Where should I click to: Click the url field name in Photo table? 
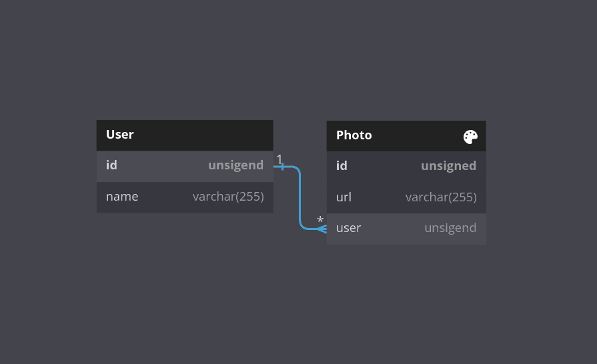[x=344, y=197]
